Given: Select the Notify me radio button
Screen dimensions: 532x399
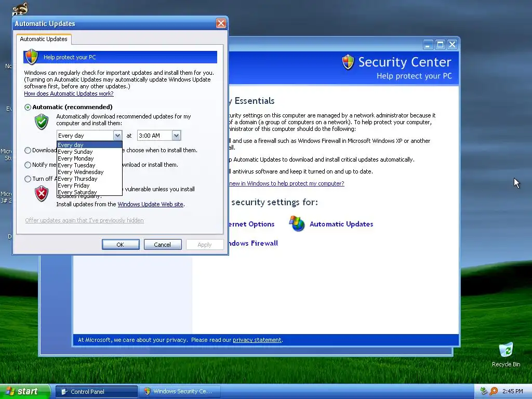Looking at the screenshot, I should pyautogui.click(x=28, y=165).
